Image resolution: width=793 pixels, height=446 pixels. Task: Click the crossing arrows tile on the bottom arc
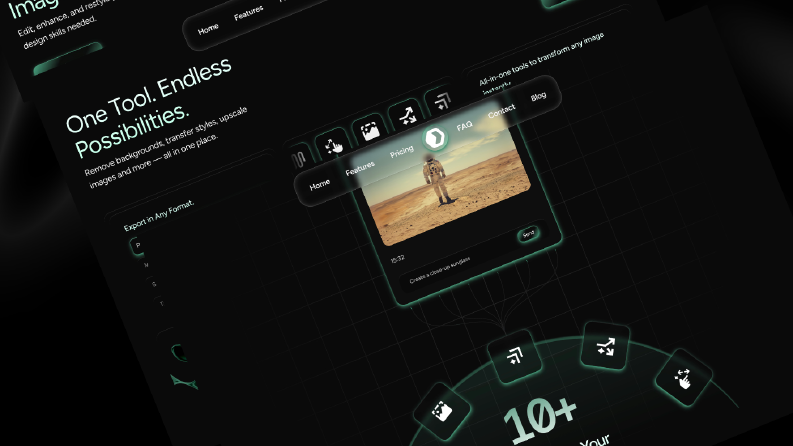[x=605, y=346]
